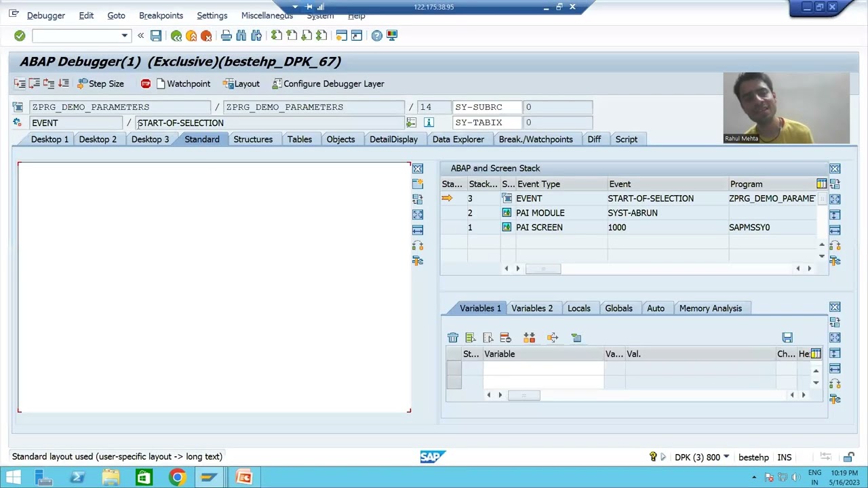Viewport: 868px width, 488px height.
Task: Click the SYST-ABRUN event cell
Action: click(x=668, y=213)
